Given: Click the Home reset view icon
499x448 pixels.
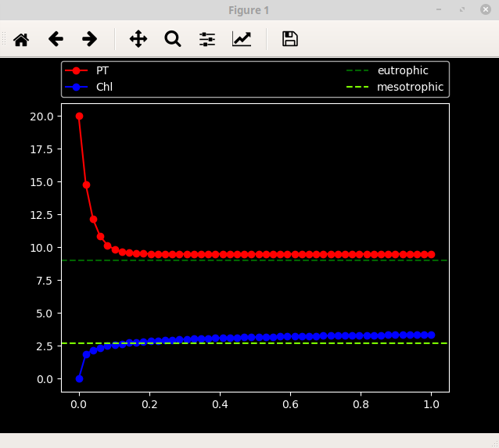Looking at the screenshot, I should tap(21, 39).
